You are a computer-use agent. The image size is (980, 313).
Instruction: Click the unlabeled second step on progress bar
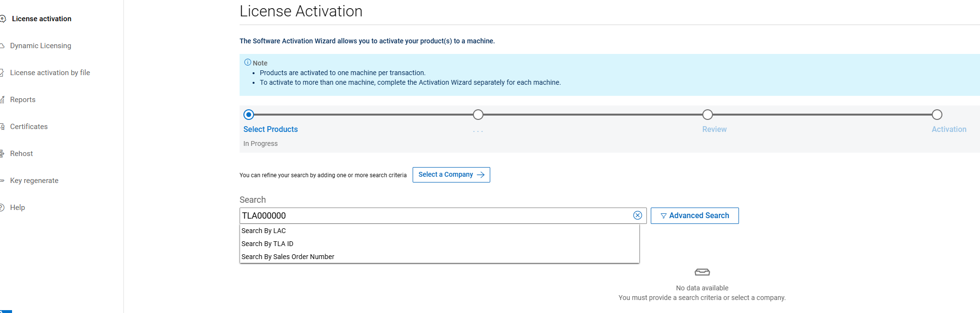coord(478,115)
